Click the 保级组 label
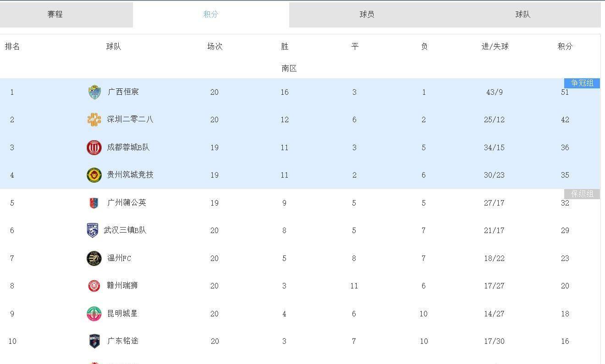 click(582, 194)
